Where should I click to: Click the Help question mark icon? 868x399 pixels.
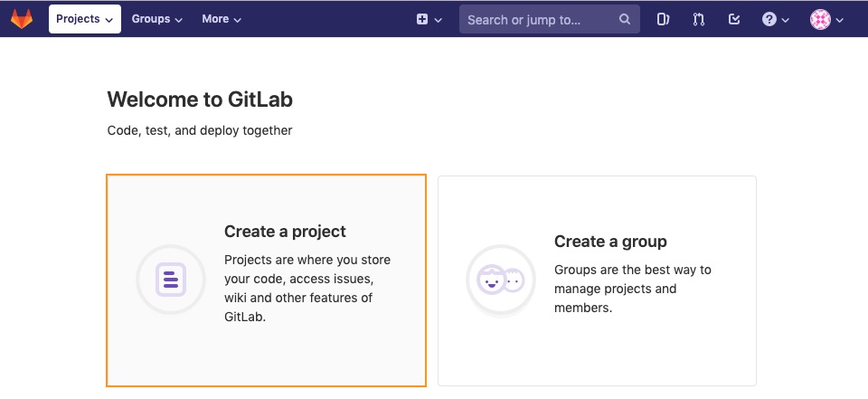point(769,19)
